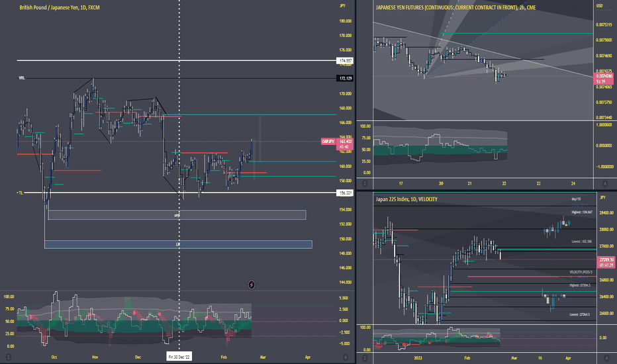Click British Pound / Japanese Yen chart title

pyautogui.click(x=60, y=7)
